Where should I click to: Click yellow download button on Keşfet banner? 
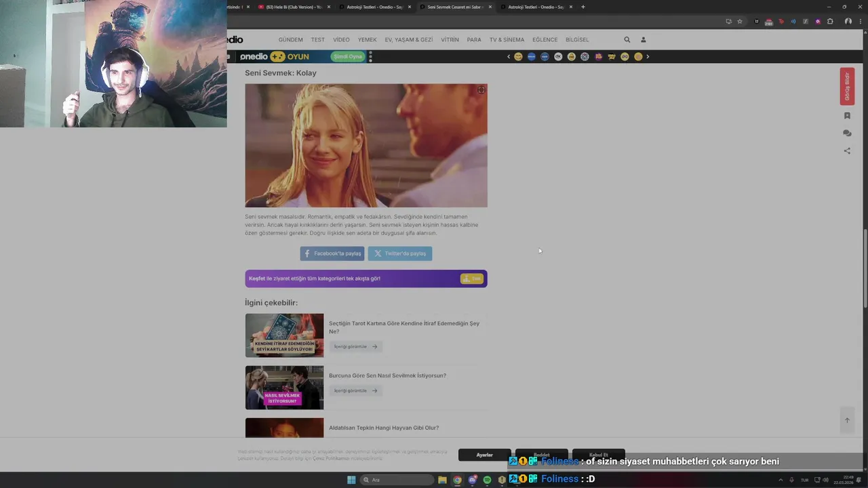coord(472,279)
